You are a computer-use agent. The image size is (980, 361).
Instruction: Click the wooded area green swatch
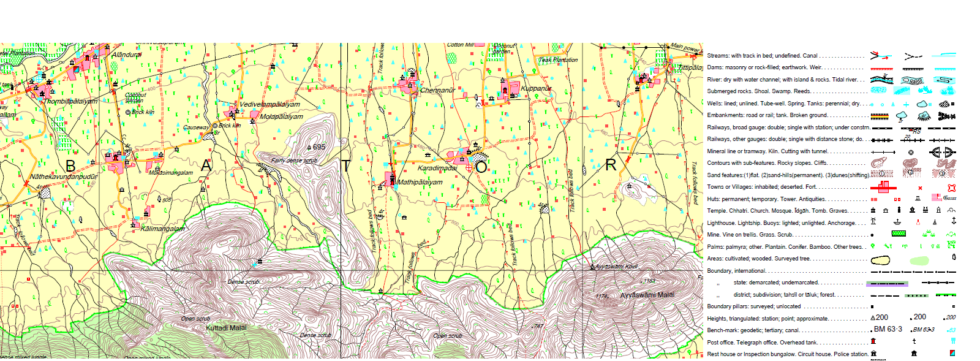point(919,260)
